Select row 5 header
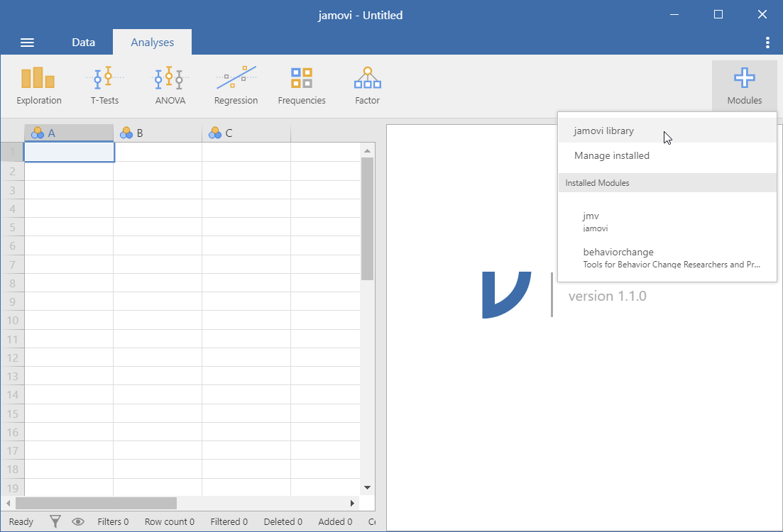This screenshot has height=532, width=783. [13, 227]
